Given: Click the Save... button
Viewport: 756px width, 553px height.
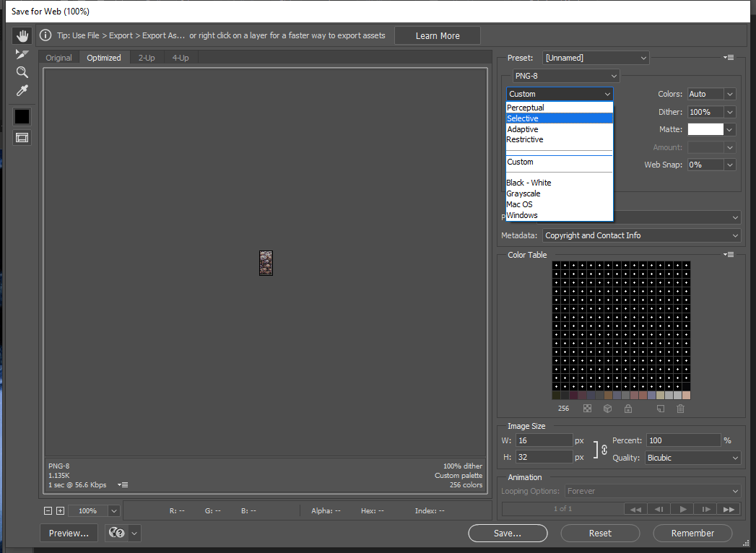Looking at the screenshot, I should pyautogui.click(x=508, y=534).
